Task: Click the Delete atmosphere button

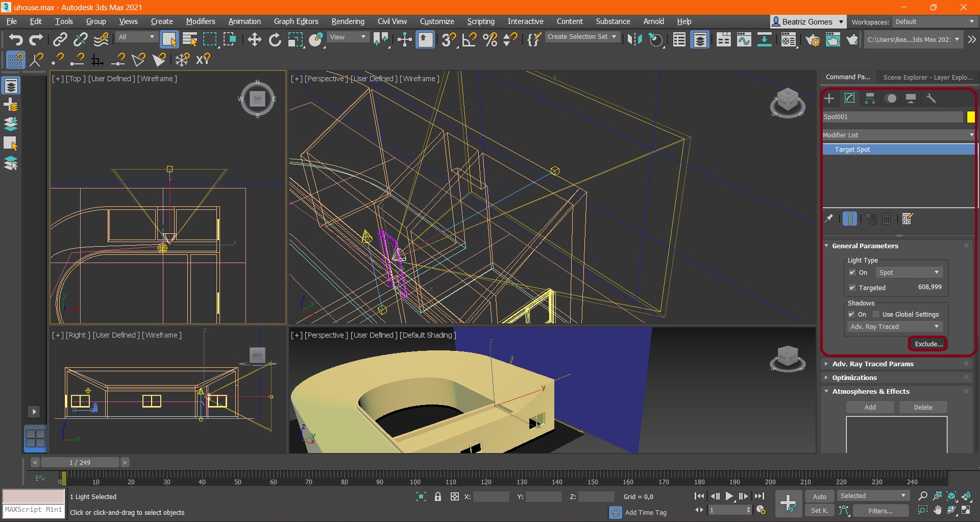Action: [x=923, y=407]
